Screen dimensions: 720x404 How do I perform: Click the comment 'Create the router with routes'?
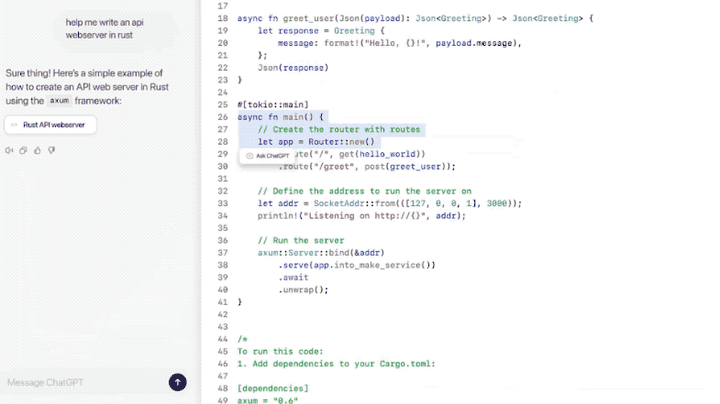(339, 129)
